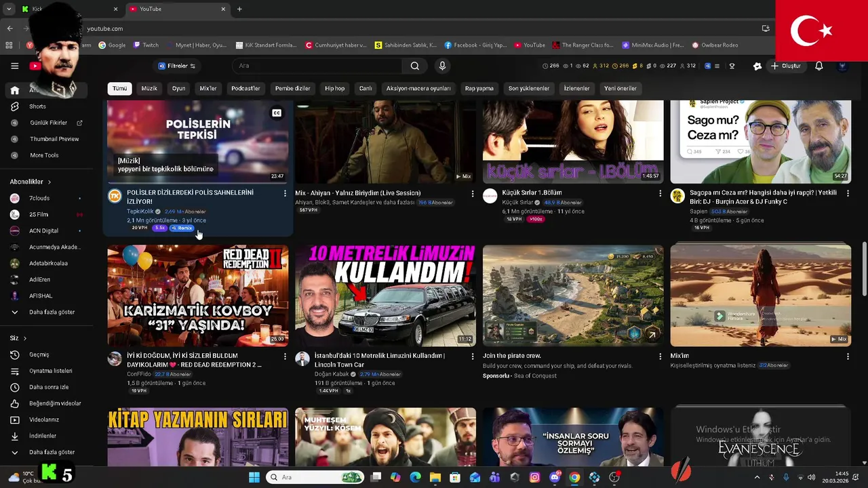Open more options for Küçük Sırlar video

tap(660, 193)
